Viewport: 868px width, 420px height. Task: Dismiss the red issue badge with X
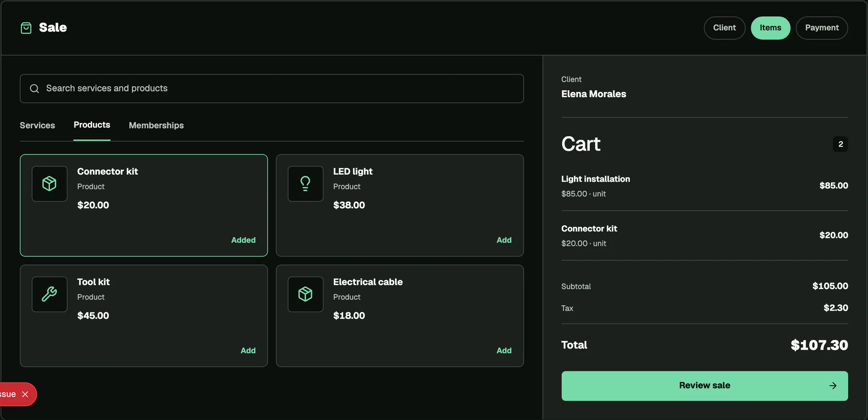(25, 394)
